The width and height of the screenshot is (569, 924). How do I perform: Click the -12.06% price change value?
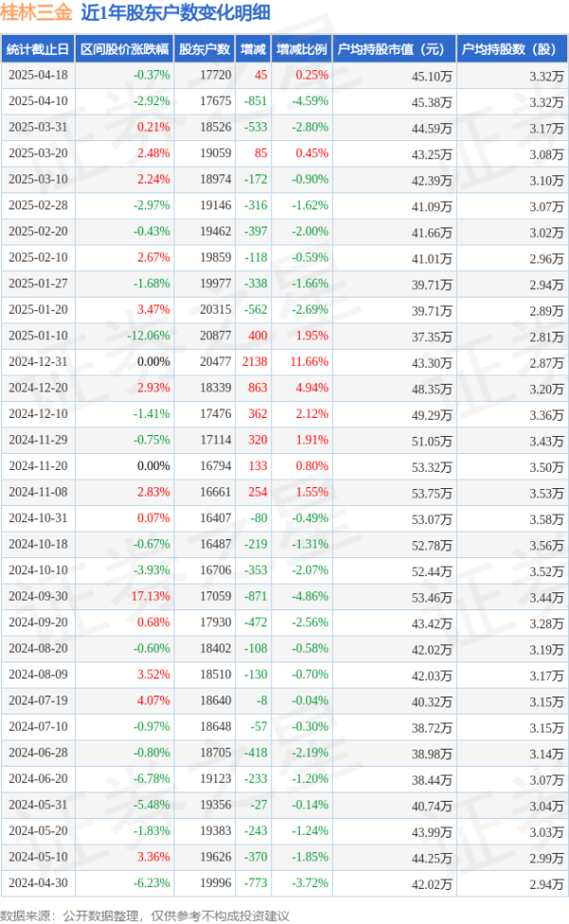tap(149, 335)
